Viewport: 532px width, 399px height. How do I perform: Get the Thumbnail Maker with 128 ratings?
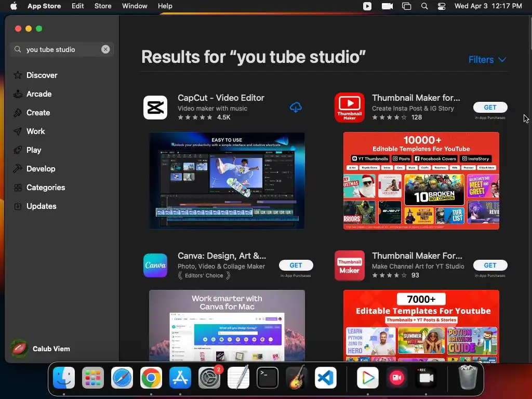pos(490,107)
